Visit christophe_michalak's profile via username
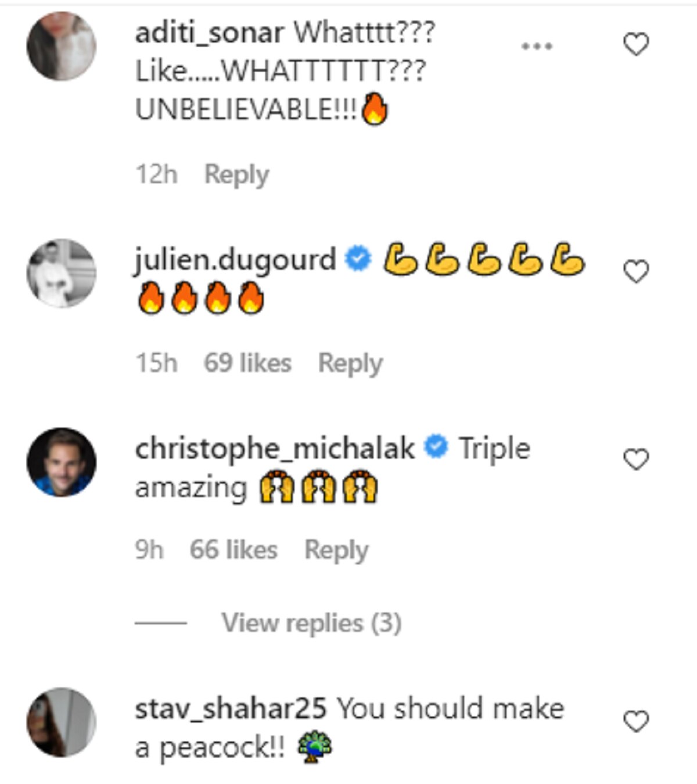The height and width of the screenshot is (784, 697). (275, 449)
